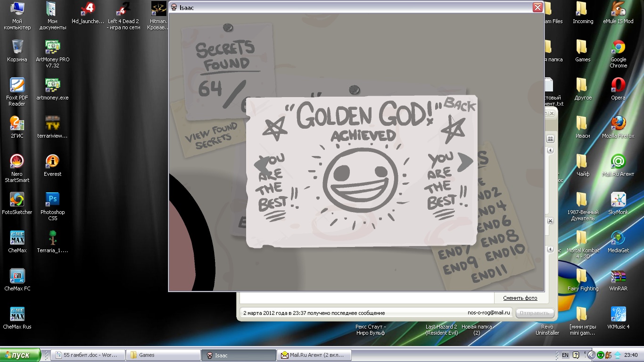Select the Иваси folder icon
The image size is (644, 362).
583,127
